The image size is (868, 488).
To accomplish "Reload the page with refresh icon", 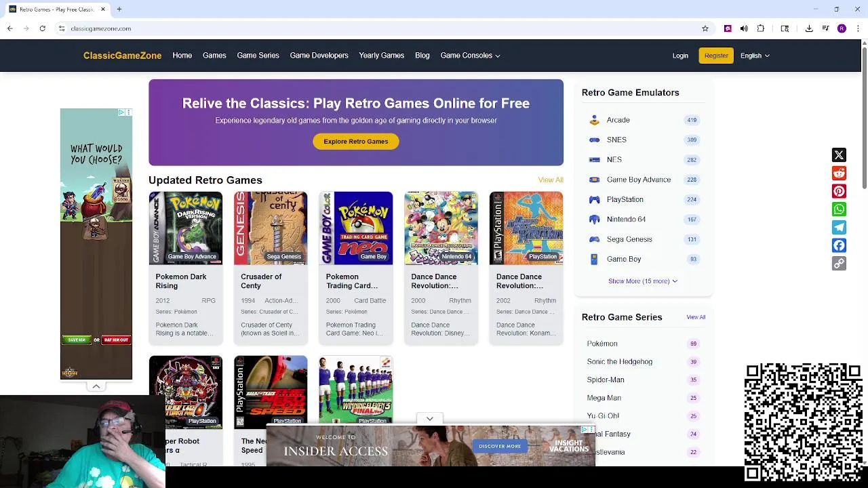I will [42, 28].
